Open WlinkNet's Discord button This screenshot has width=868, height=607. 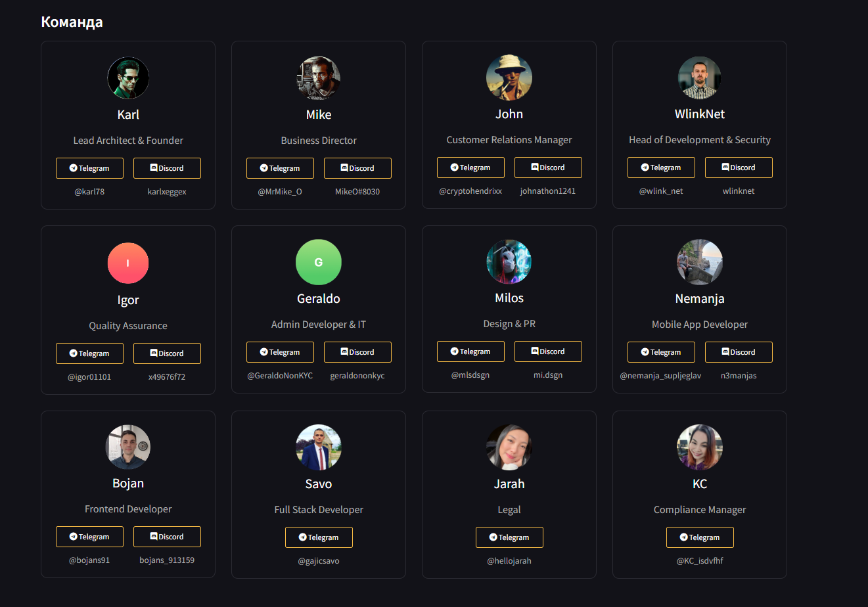pos(739,168)
